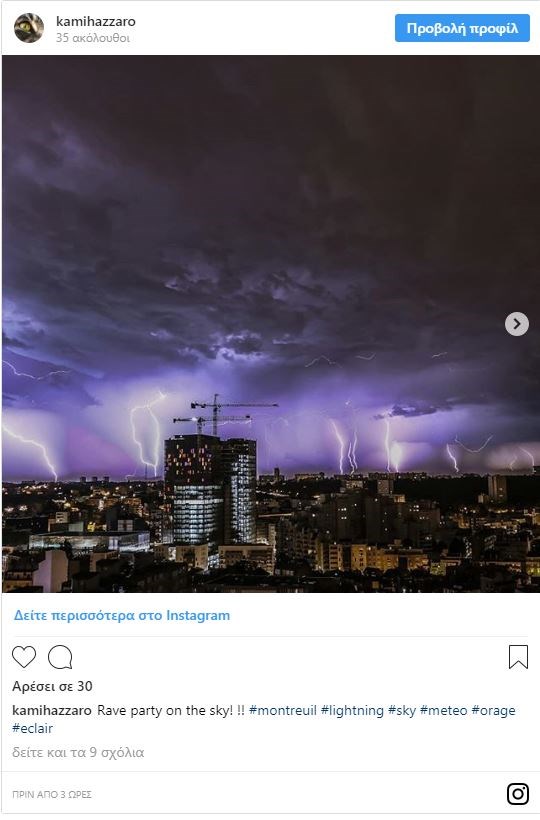The image size is (540, 820).
Task: Click kamihazzaro name in caption
Action: pos(52,711)
